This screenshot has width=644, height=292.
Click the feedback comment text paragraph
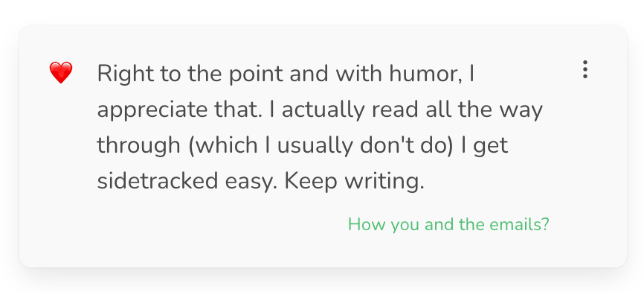tap(320, 127)
